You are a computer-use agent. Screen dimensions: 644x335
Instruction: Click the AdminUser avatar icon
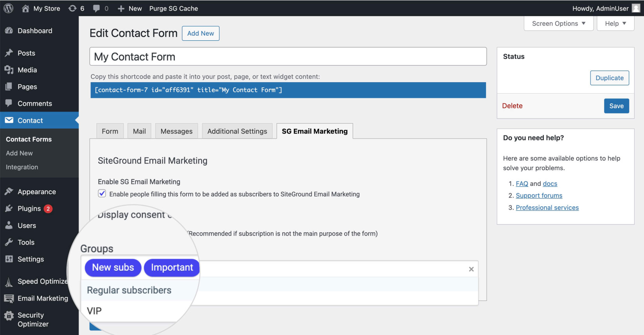(x=636, y=8)
